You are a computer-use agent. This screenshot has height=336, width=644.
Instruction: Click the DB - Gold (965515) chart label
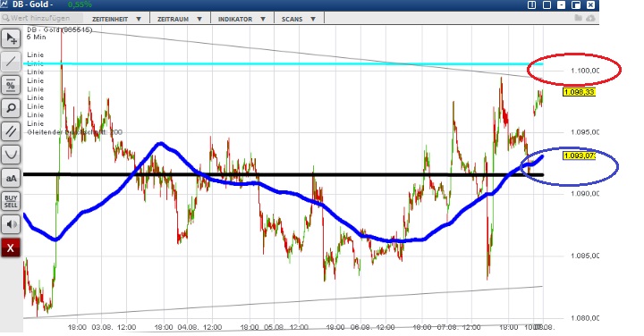point(60,30)
